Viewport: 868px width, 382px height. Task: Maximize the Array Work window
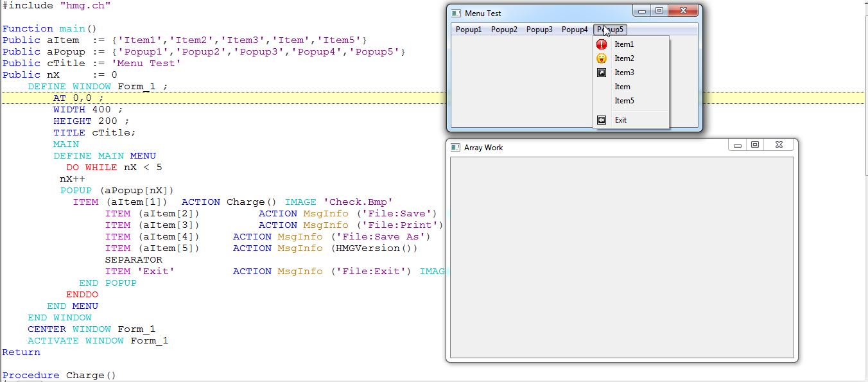point(755,145)
